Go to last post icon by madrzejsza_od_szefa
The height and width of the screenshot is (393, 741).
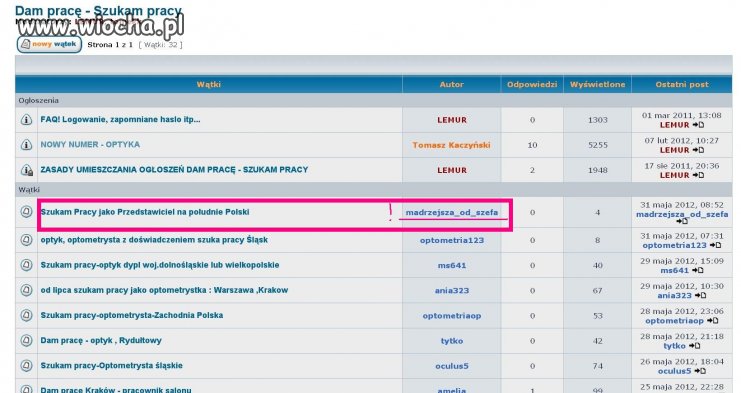pyautogui.click(x=682, y=221)
